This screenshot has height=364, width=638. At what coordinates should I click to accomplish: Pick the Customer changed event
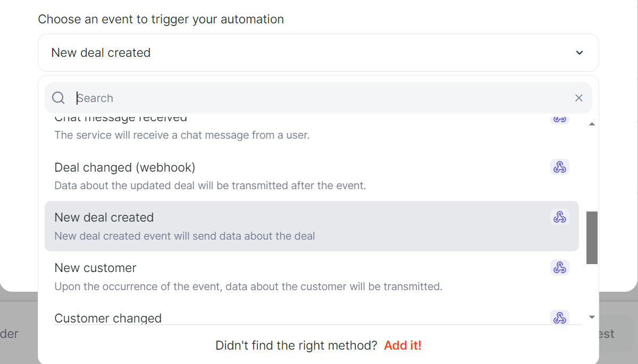pos(312,317)
